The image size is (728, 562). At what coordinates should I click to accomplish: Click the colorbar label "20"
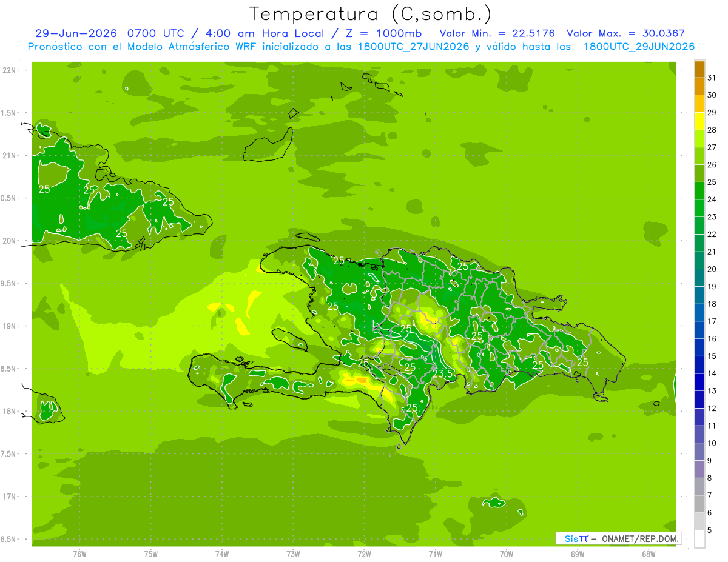(712, 269)
